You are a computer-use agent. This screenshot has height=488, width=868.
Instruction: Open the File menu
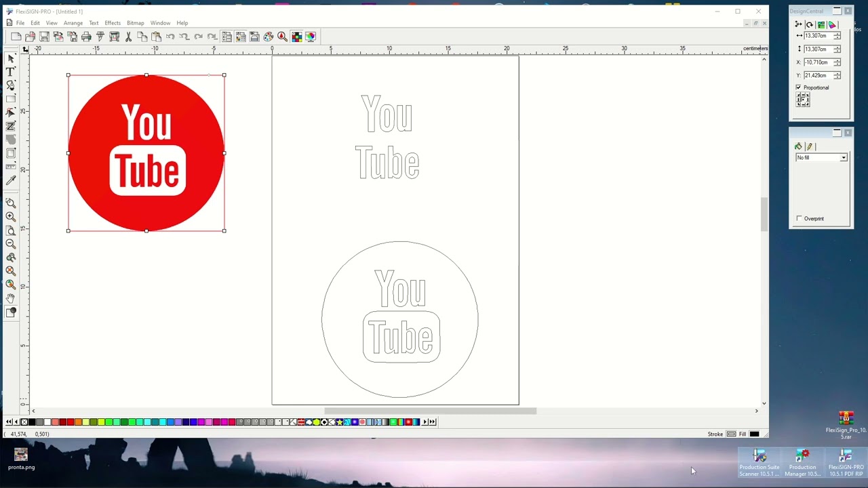20,23
